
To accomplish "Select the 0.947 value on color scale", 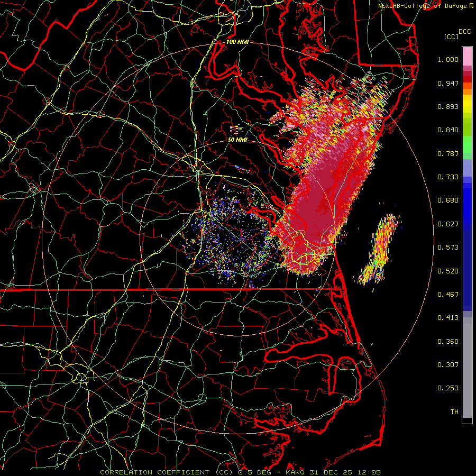I will 448,83.
